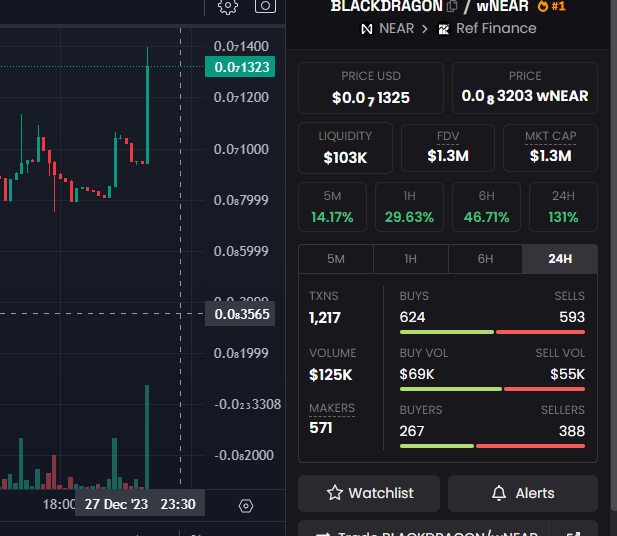This screenshot has height=536, width=617.
Task: Click the Watchlist star icon
Action: click(334, 493)
